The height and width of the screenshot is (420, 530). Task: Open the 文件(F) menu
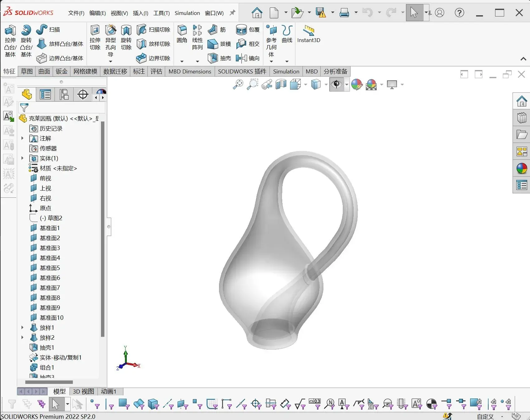(76, 13)
